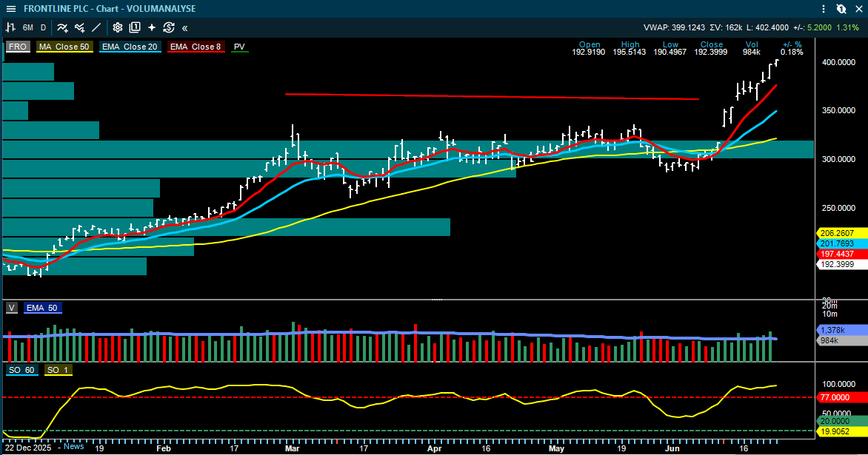Screen dimensions: 868x455
Task: Click the 250.0000 price axis label
Action: (x=838, y=208)
